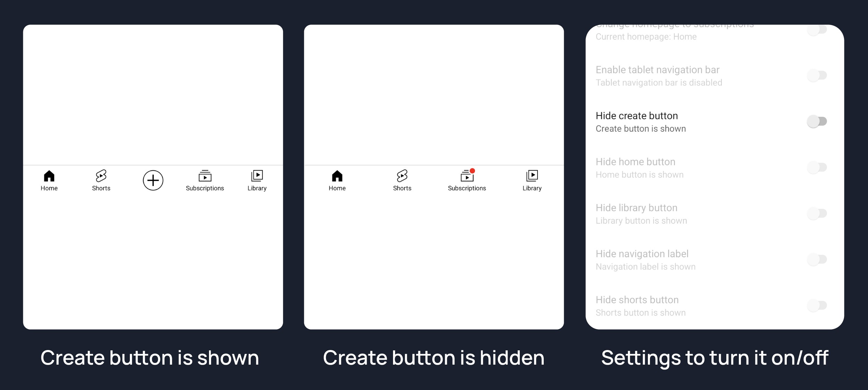
Task: Tap Home icon in the left navigation bar
Action: (x=49, y=176)
